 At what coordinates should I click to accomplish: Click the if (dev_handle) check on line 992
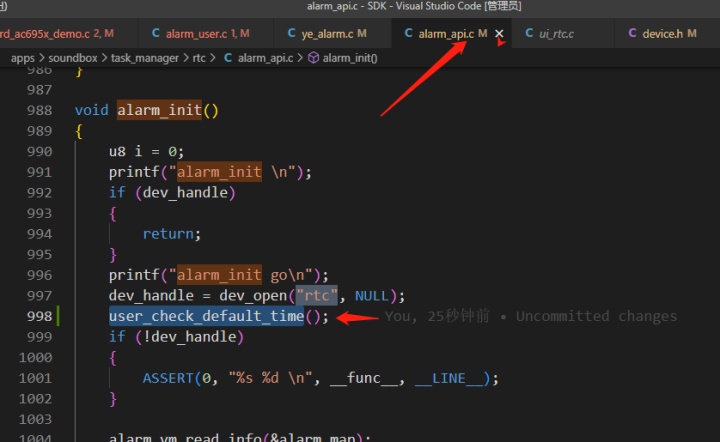[172, 192]
